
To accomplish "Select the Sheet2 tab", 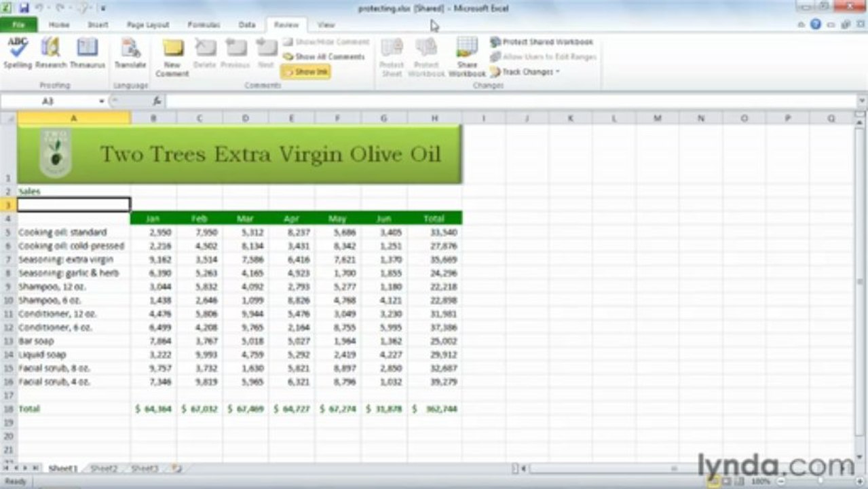I will click(x=104, y=468).
